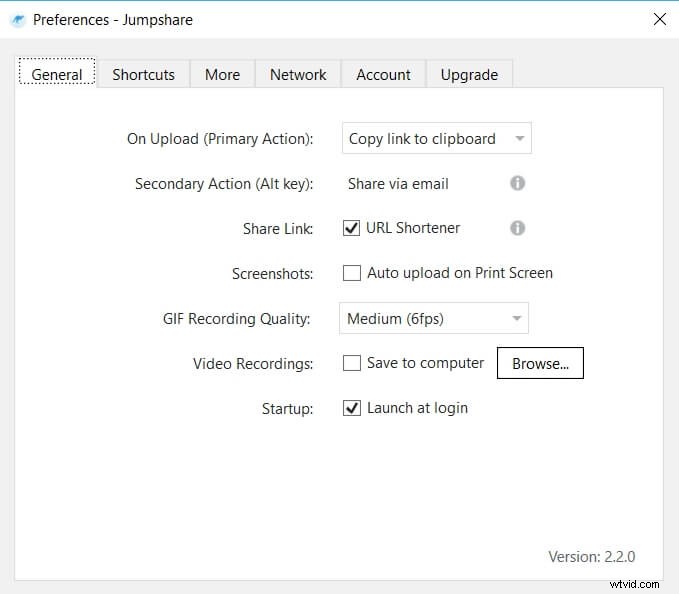The width and height of the screenshot is (679, 594).
Task: Check the Save to computer option
Action: [x=352, y=363]
